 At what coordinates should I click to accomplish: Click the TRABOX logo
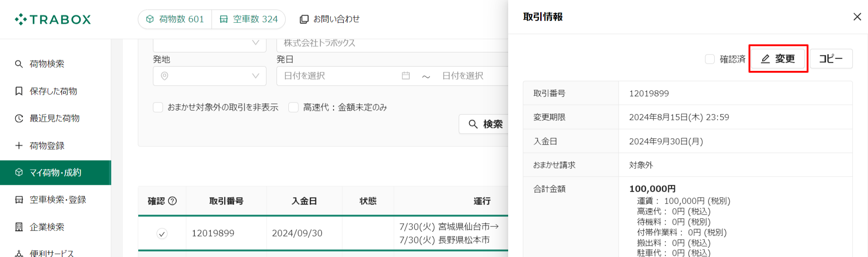click(53, 19)
